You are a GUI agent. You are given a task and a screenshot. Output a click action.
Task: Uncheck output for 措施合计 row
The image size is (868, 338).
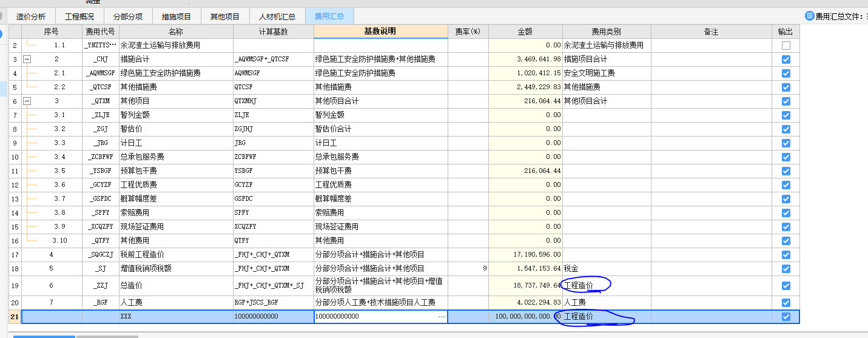click(786, 59)
